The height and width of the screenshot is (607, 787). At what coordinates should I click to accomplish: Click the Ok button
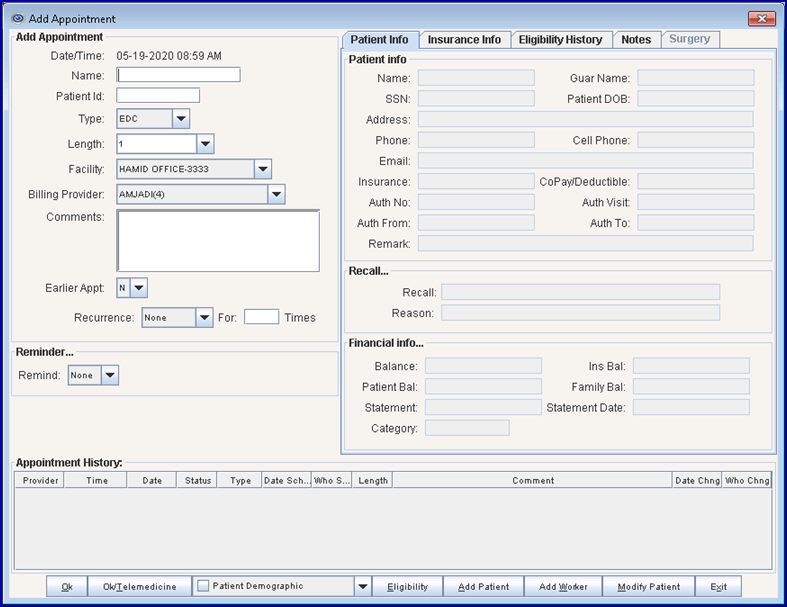[67, 586]
